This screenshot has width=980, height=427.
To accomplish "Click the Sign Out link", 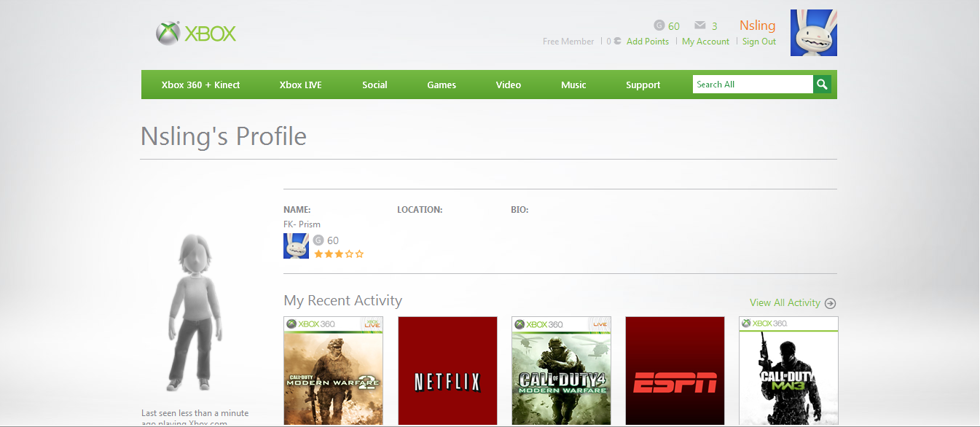I will pos(759,42).
